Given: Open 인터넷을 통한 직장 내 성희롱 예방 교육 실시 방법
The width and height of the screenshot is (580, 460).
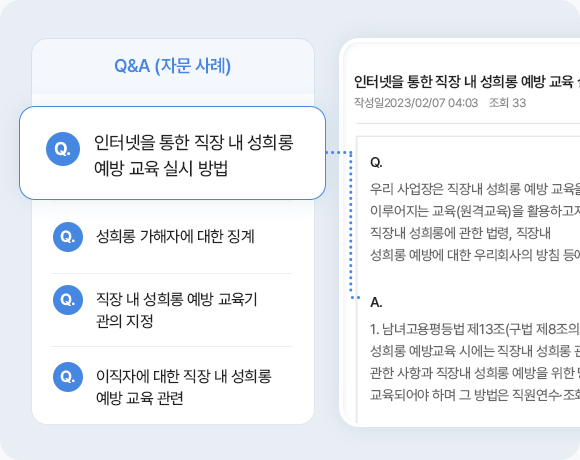Looking at the screenshot, I should click(172, 153).
